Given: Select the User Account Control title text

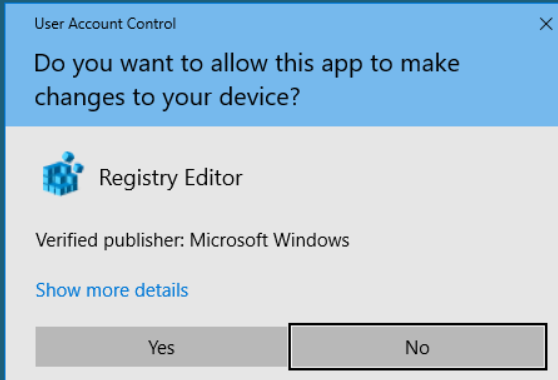Looking at the screenshot, I should [105, 24].
